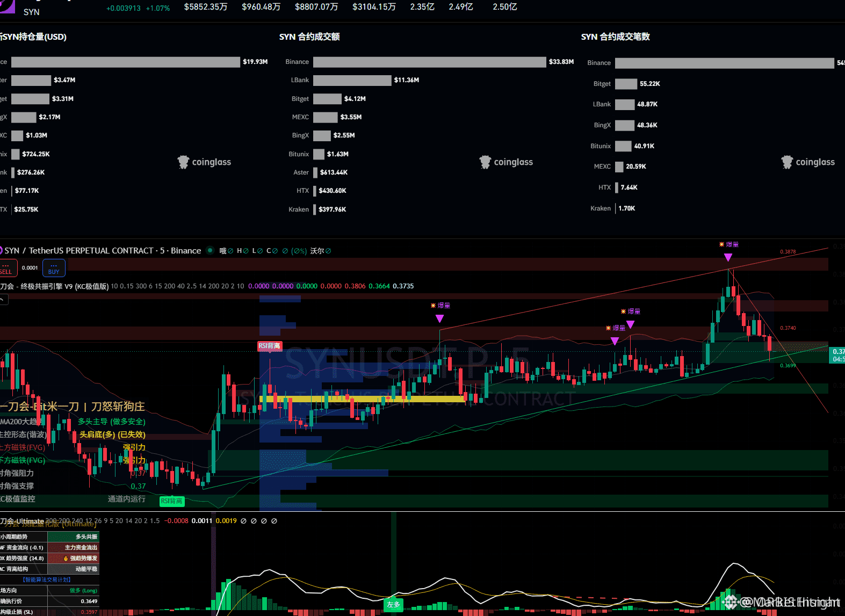Screen dimensions: 845x616
Task: Click the coinglass logo in the SYN 合约成交笔数 chart
Action: (808, 162)
